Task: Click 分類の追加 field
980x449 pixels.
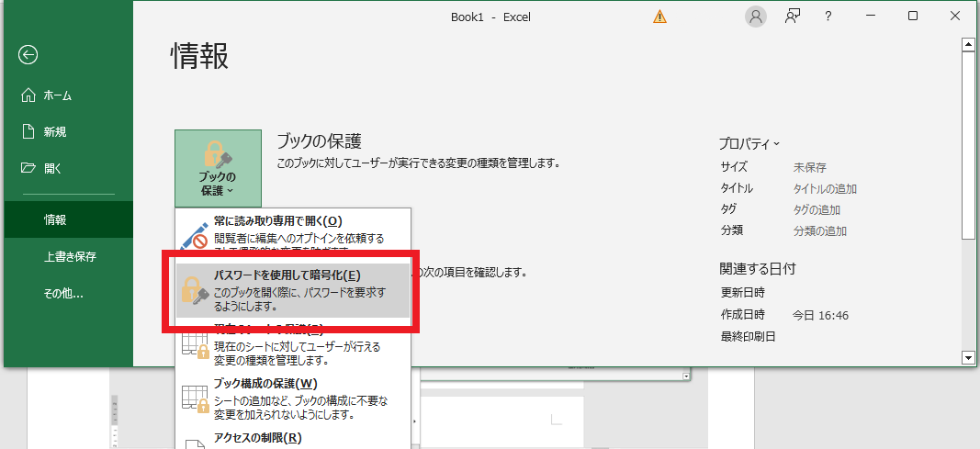Action: (820, 231)
